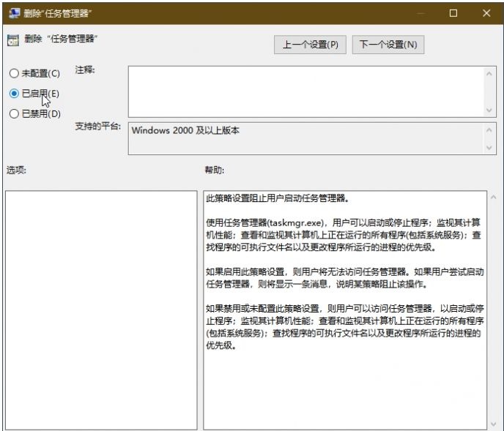Maximize the 删除"任务管理器" window
Screen dimensions: 504x431
tap(453, 13)
